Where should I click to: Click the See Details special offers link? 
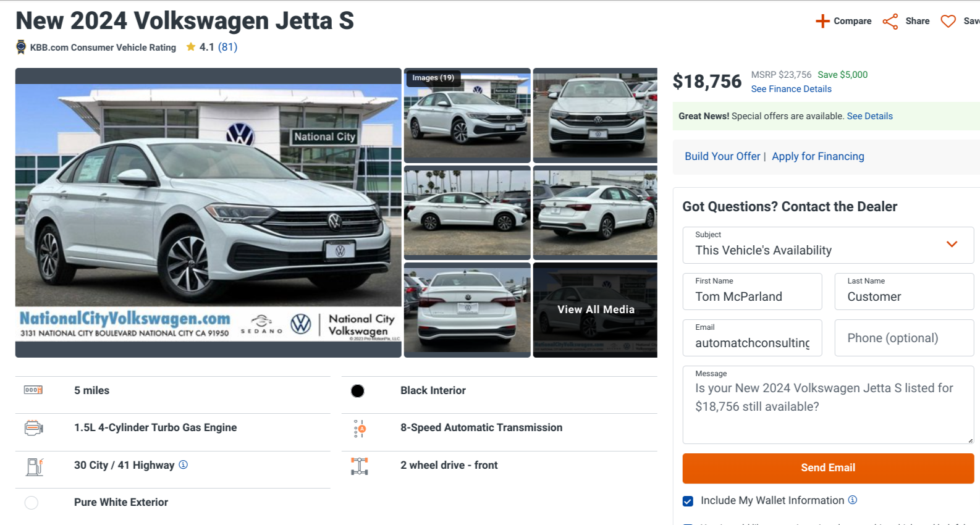pyautogui.click(x=869, y=116)
